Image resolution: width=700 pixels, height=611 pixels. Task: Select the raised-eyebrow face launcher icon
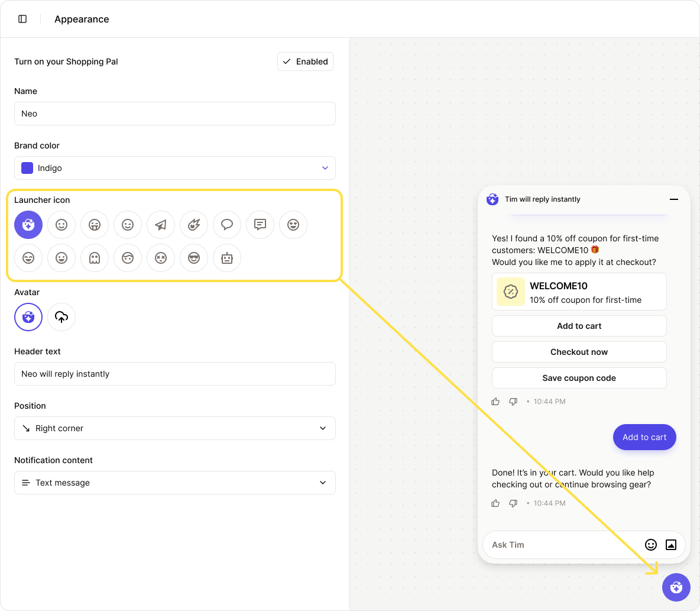point(128,258)
